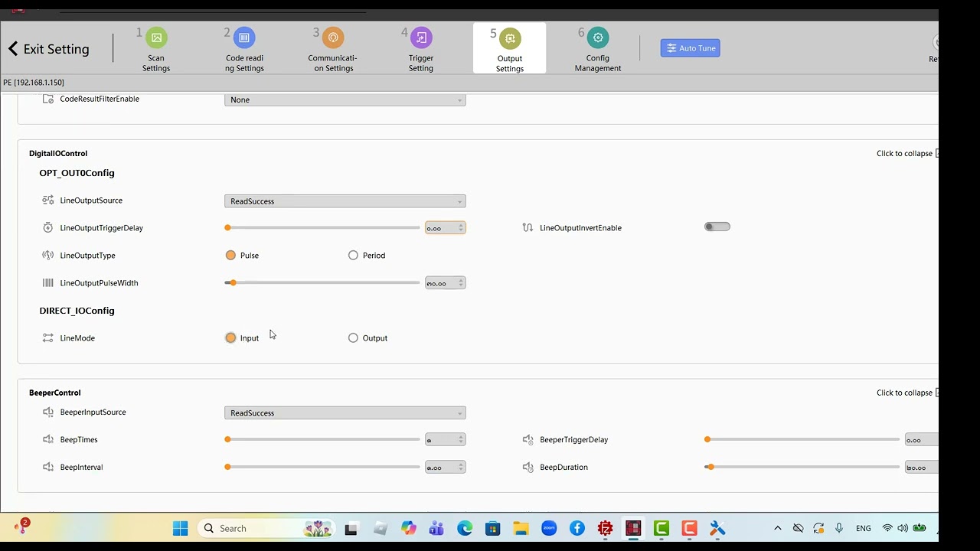980x551 pixels.
Task: Open CodeResultFilterEnable dropdown
Action: pyautogui.click(x=345, y=99)
